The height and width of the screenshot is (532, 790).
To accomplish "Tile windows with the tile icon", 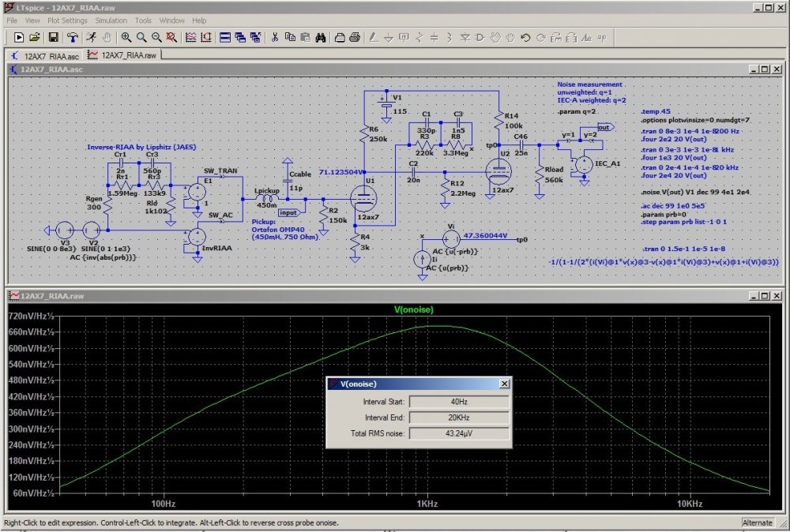I will 225,37.
